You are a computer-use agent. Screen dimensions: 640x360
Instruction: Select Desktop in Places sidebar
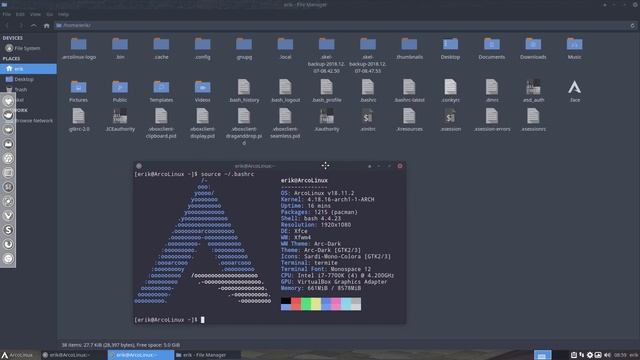tap(20, 79)
